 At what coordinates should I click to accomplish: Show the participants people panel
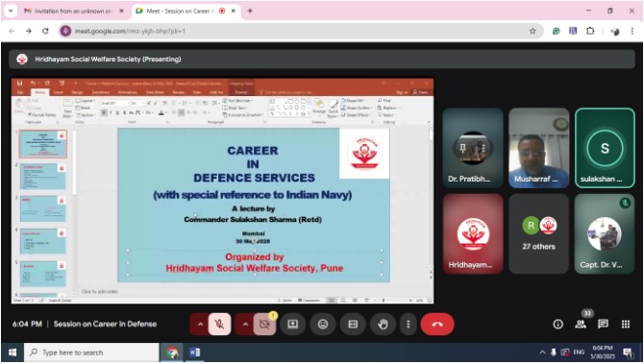pyautogui.click(x=581, y=325)
